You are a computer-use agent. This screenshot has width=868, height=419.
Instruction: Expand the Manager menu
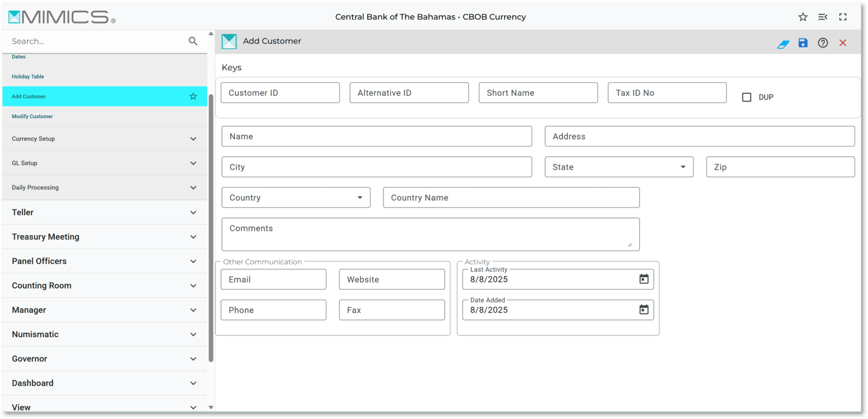pos(105,310)
